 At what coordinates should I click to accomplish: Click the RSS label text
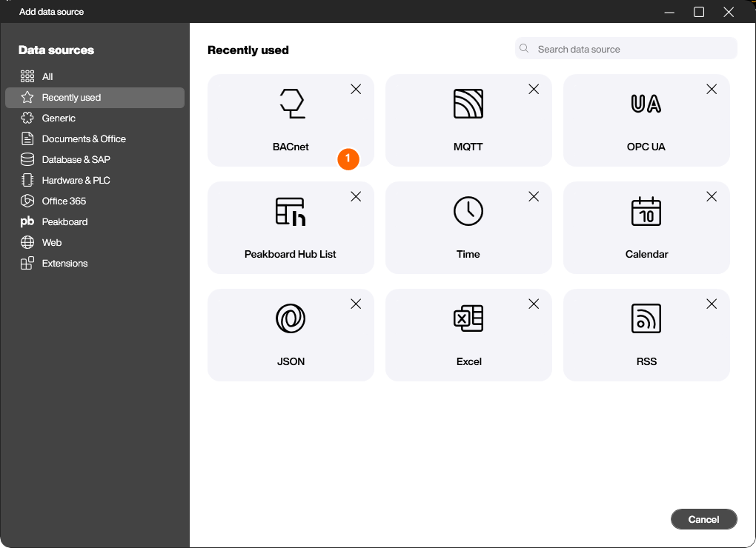[646, 361]
